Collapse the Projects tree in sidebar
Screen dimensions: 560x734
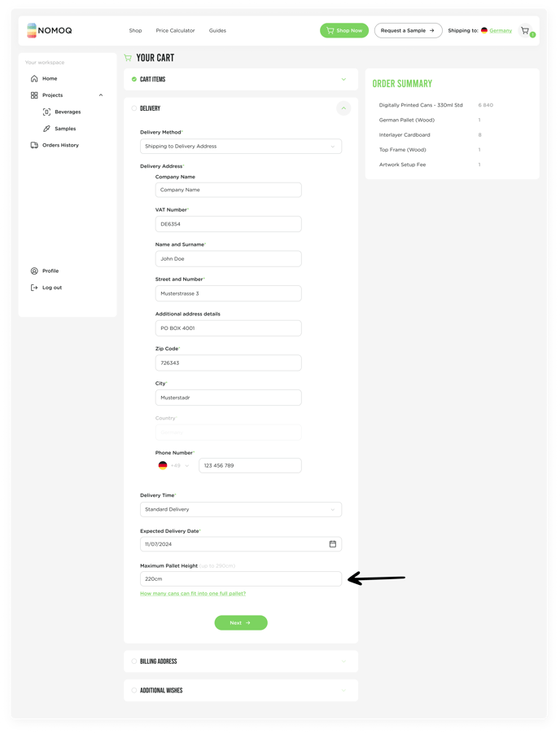(x=101, y=95)
